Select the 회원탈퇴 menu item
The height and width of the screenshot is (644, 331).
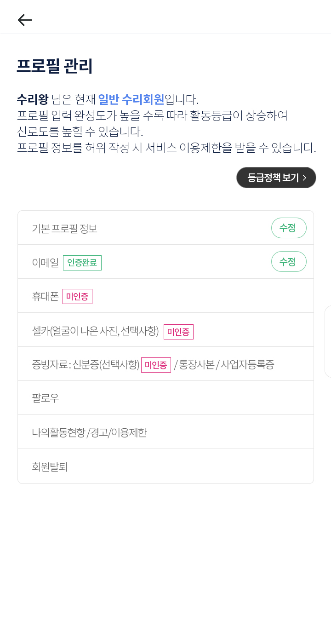pyautogui.click(x=50, y=467)
